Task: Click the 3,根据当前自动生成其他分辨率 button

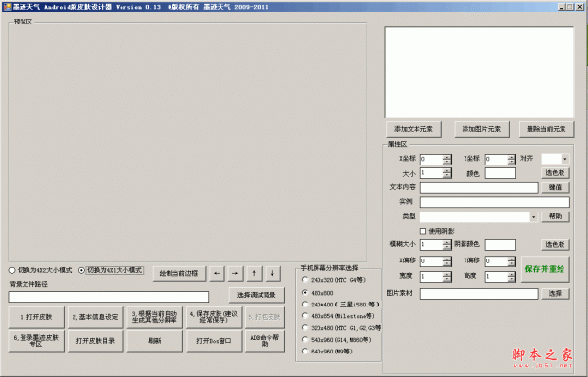Action: (x=155, y=317)
